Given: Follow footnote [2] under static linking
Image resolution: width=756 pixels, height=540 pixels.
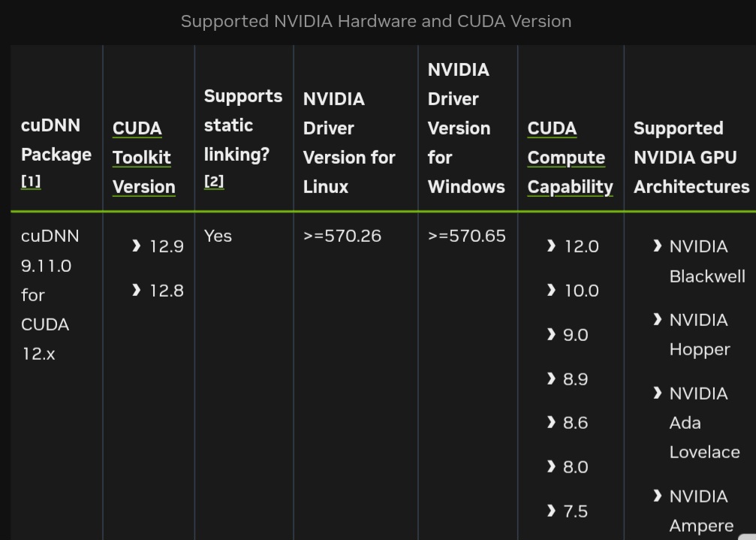Looking at the screenshot, I should point(214,182).
